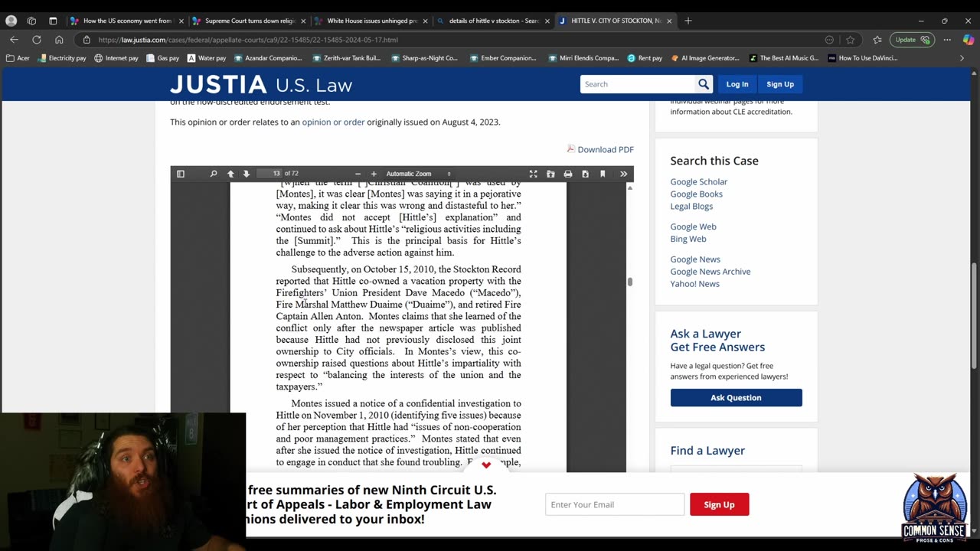Open the Yahoo! News link

coord(695,284)
